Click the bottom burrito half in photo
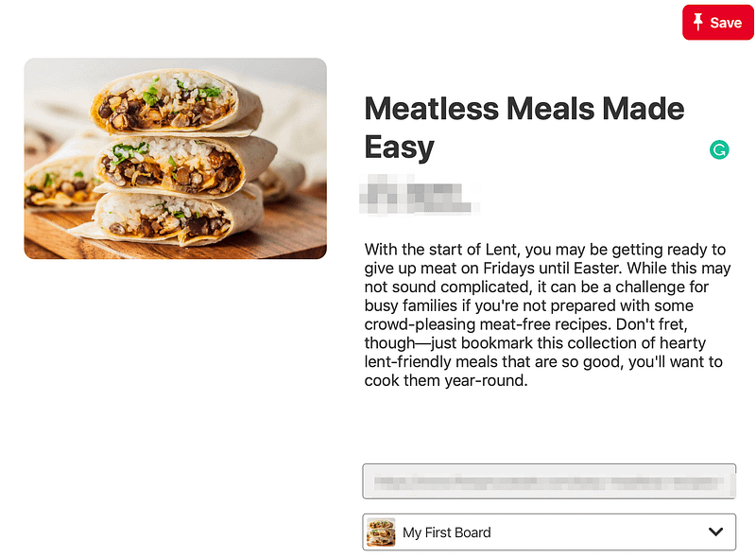This screenshot has height=557, width=756. pyautogui.click(x=169, y=218)
